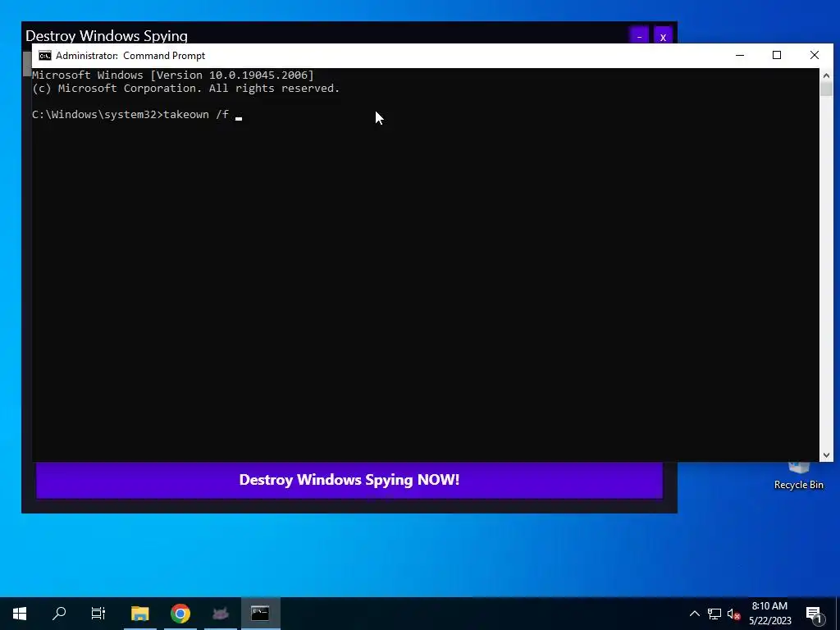Show hidden system tray icons

click(694, 614)
